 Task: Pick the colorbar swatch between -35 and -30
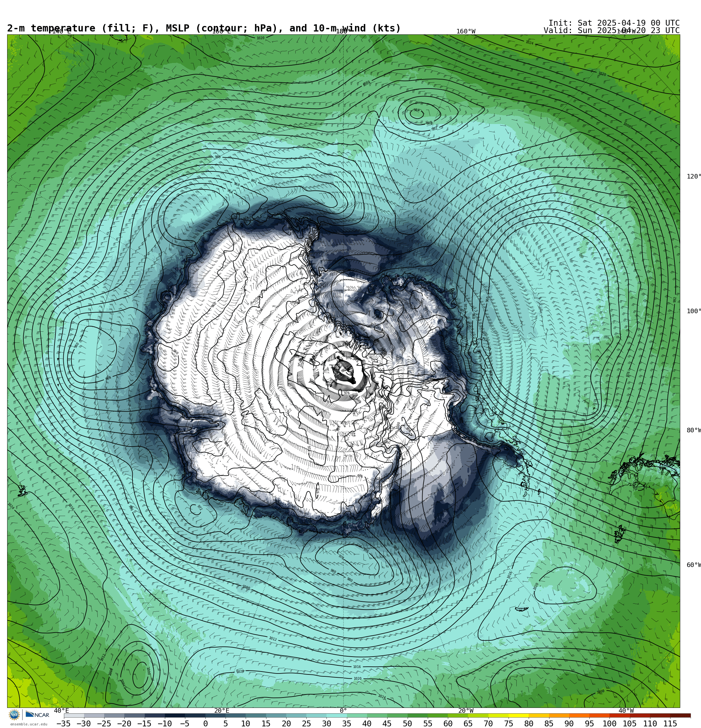pos(74,715)
